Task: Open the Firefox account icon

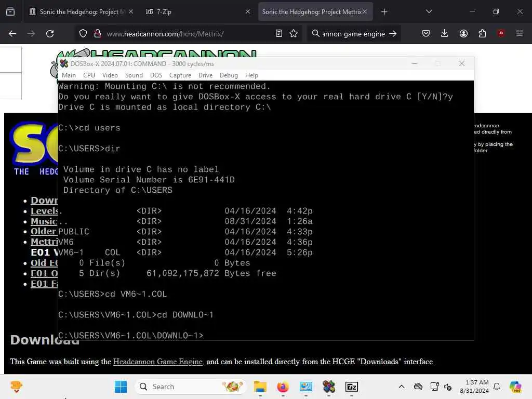Action: coord(463,33)
